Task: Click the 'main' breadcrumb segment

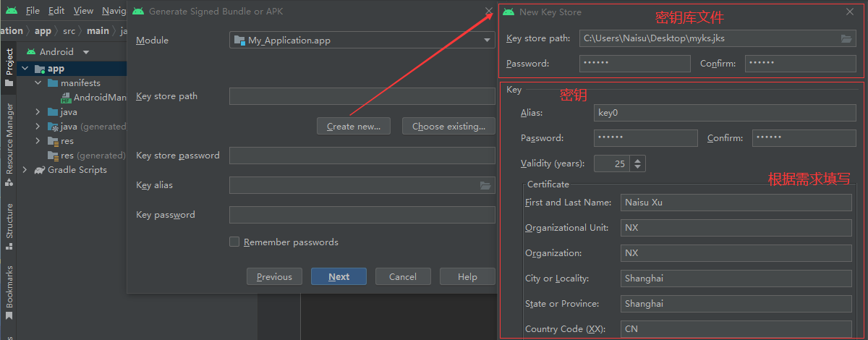Action: pyautogui.click(x=98, y=31)
